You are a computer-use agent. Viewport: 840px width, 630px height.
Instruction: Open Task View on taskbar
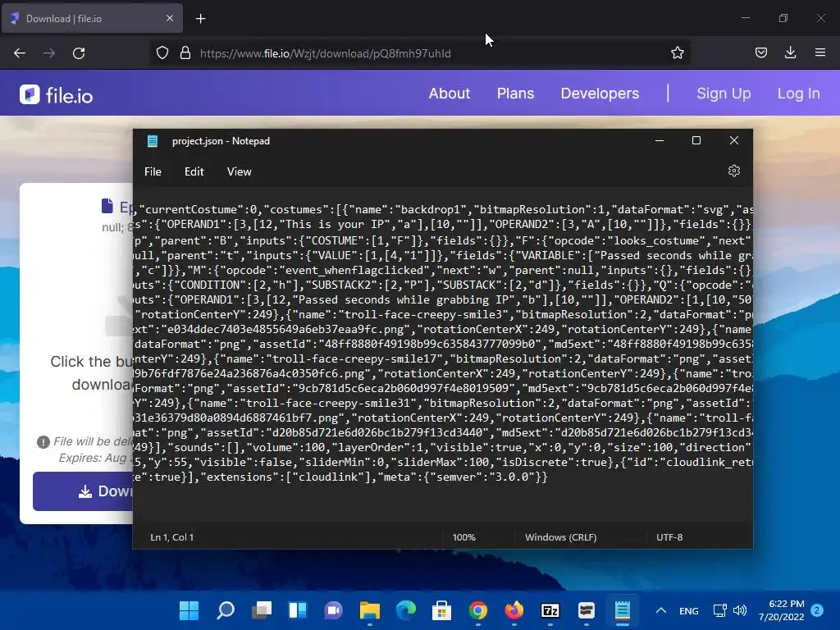(262, 610)
